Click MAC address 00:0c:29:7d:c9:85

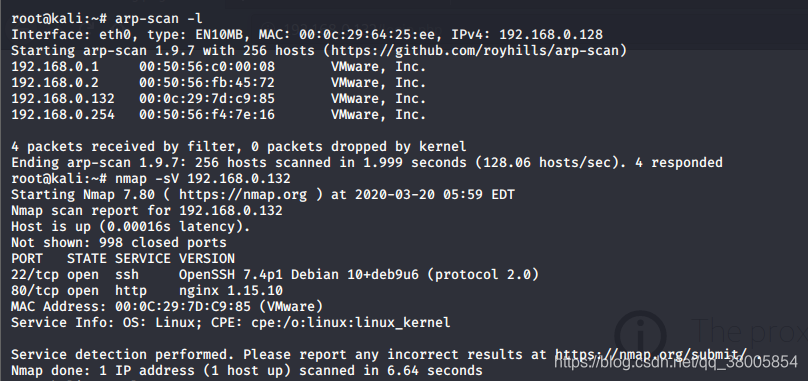[x=207, y=99]
